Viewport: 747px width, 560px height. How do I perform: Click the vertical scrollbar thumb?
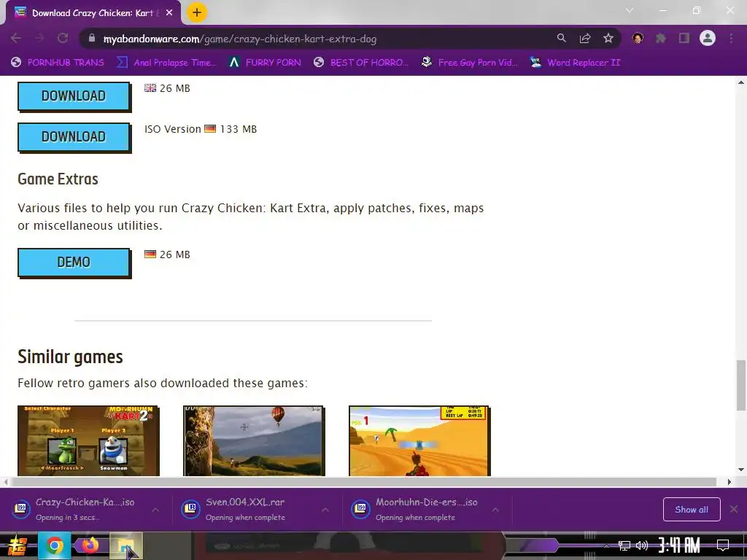741,385
